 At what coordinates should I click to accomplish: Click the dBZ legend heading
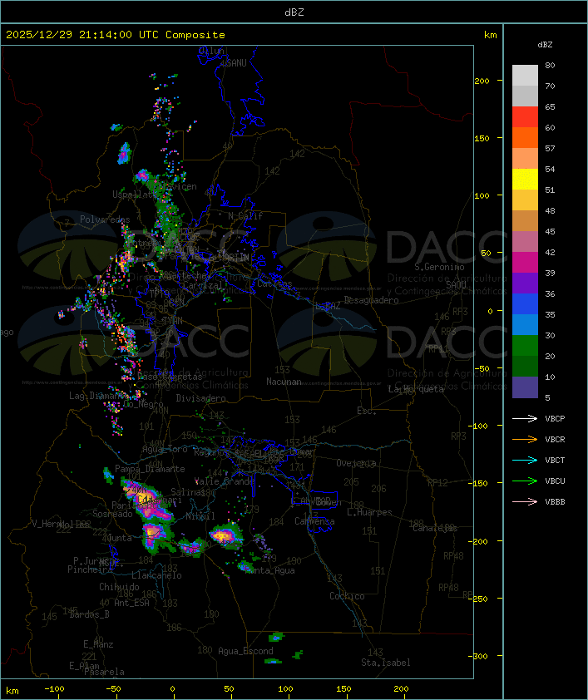coord(545,45)
